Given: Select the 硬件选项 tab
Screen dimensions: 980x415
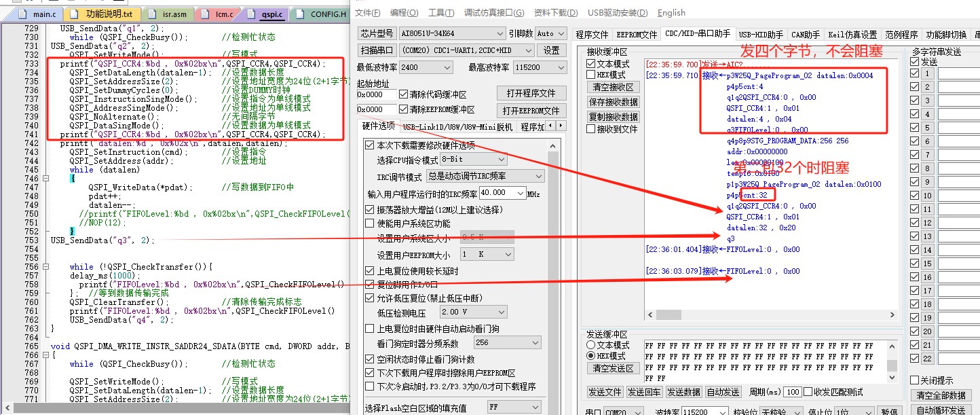Looking at the screenshot, I should coord(378,126).
